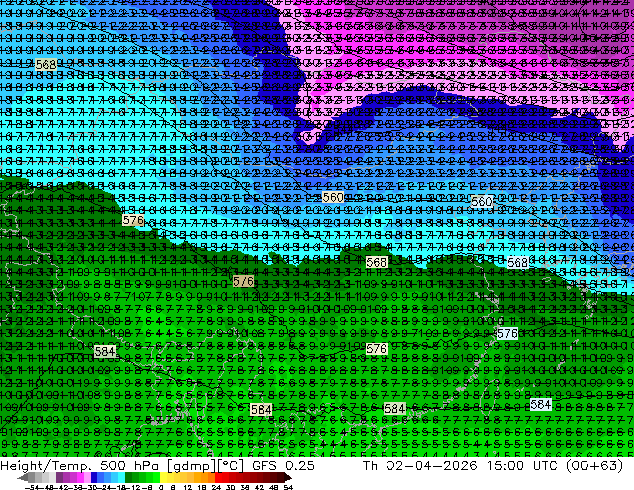Click the '-54' value on the color scale
The height and width of the screenshot is (490, 634).
coord(32,487)
